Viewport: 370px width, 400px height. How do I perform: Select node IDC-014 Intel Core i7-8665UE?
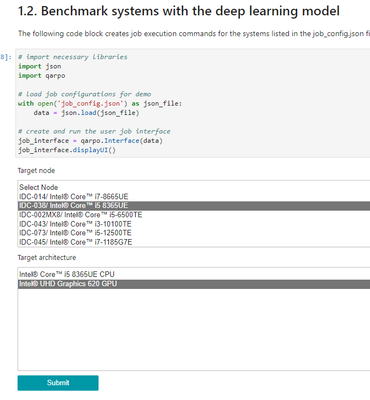(194, 197)
